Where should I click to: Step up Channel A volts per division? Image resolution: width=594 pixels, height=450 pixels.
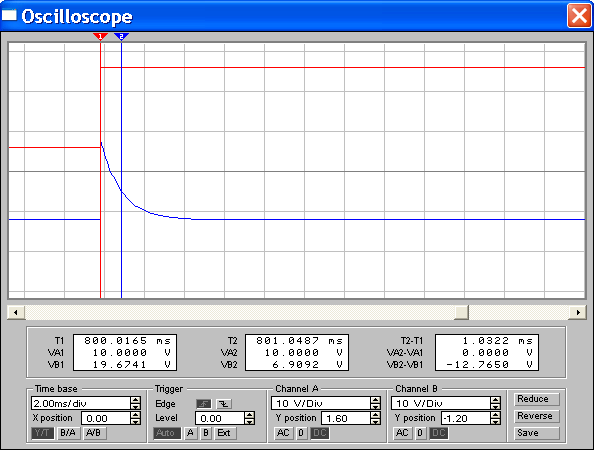click(375, 400)
